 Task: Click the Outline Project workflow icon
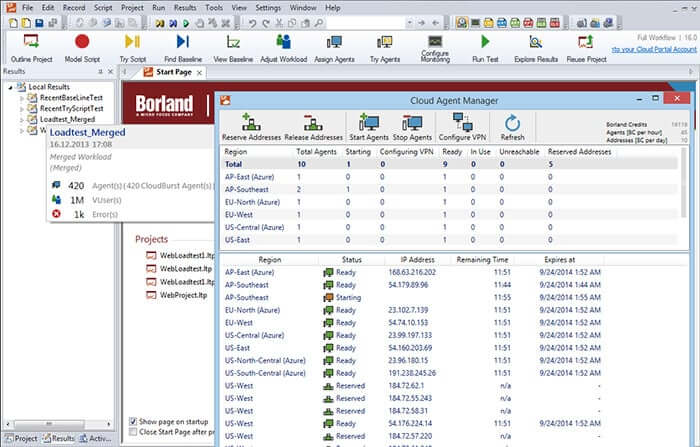[x=31, y=42]
